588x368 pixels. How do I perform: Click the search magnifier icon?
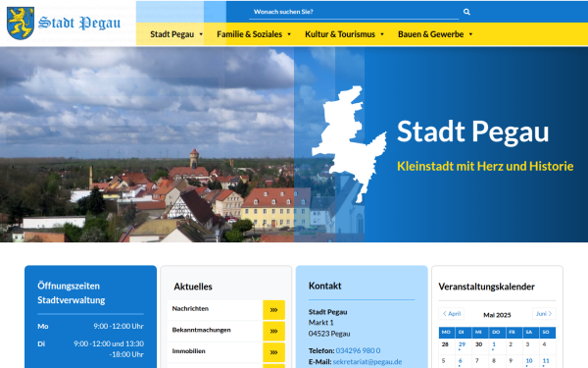coord(466,12)
